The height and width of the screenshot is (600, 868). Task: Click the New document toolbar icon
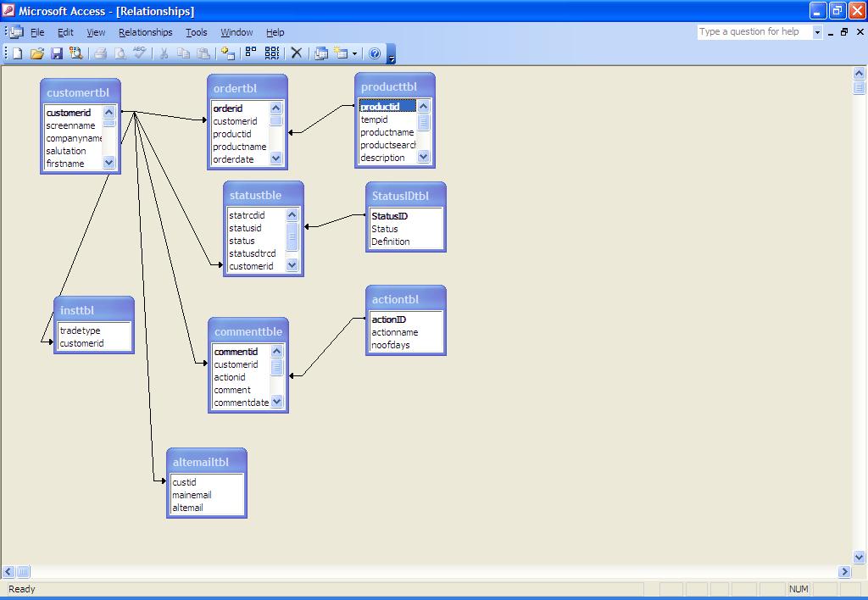coord(17,53)
